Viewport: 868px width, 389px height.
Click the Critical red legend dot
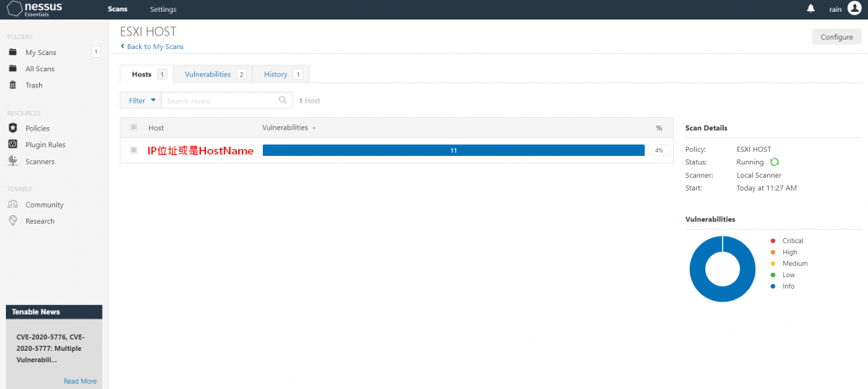pos(773,241)
